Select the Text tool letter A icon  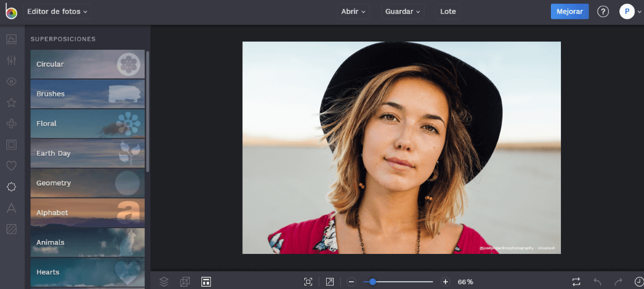pyautogui.click(x=11, y=208)
